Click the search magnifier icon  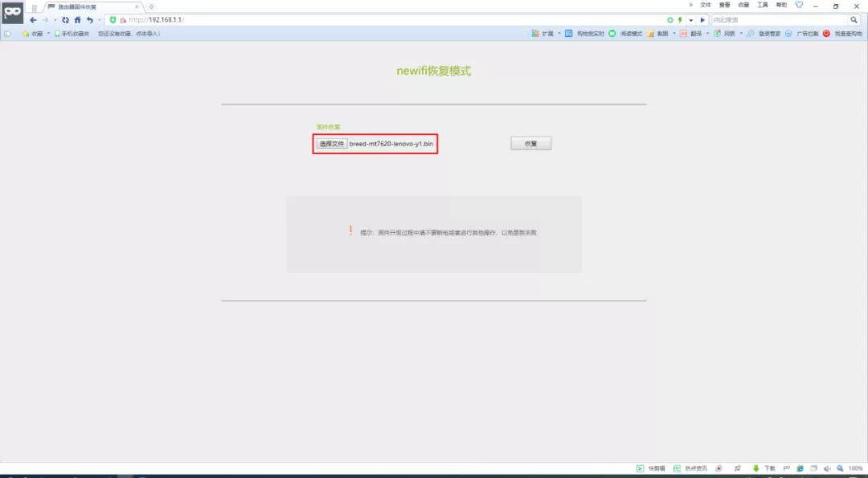[x=854, y=20]
